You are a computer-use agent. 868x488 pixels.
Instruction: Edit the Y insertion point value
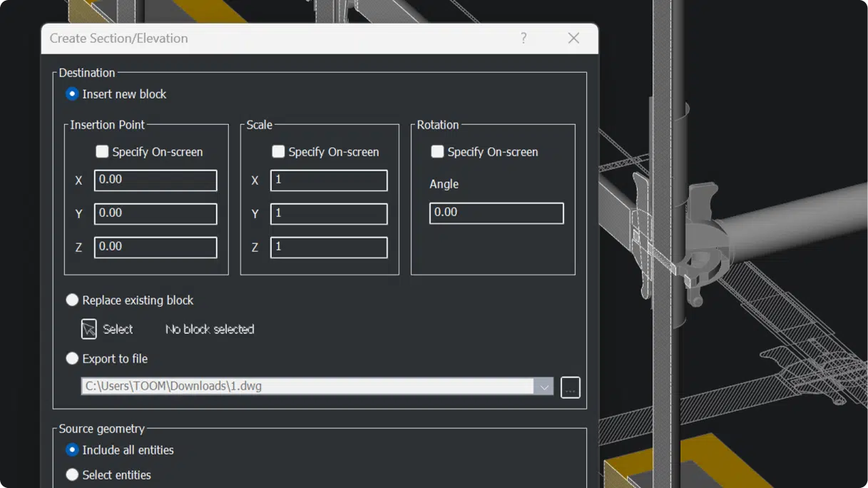155,213
